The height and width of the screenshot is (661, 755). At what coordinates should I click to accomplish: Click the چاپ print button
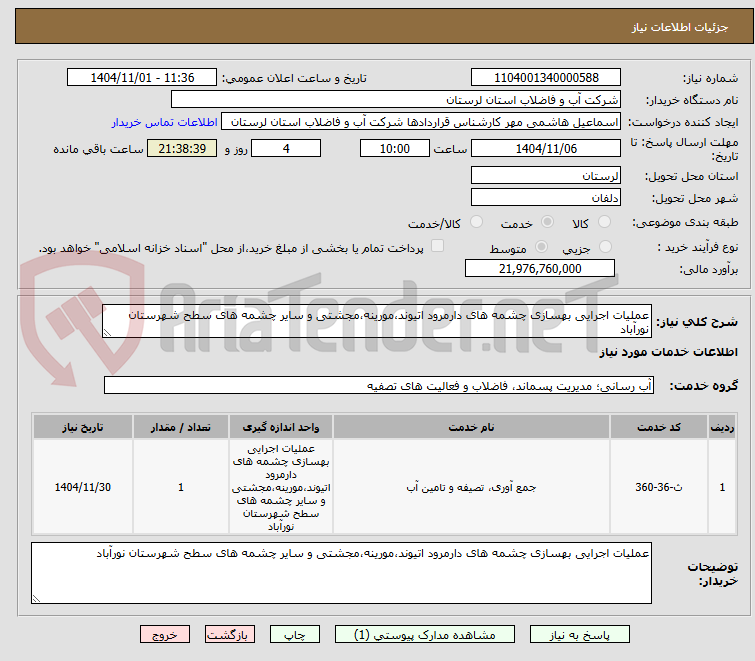pos(295,635)
